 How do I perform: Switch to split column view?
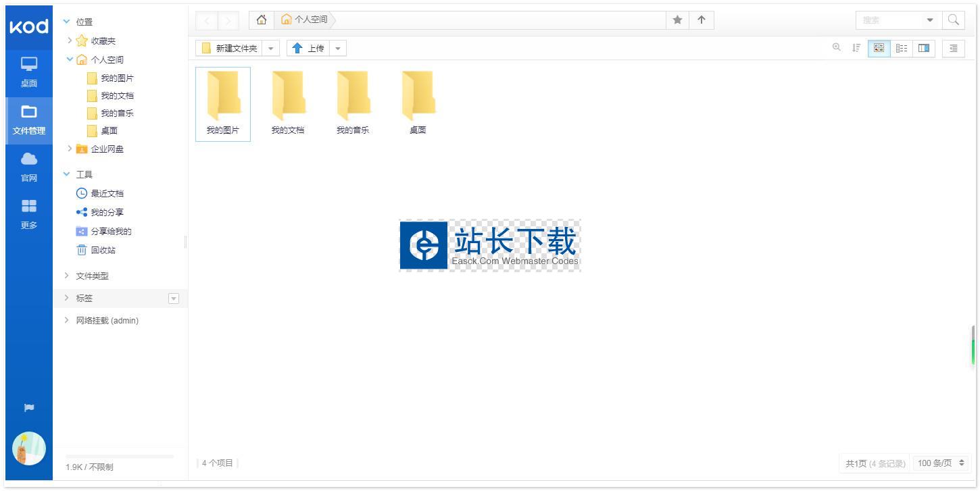pos(923,48)
